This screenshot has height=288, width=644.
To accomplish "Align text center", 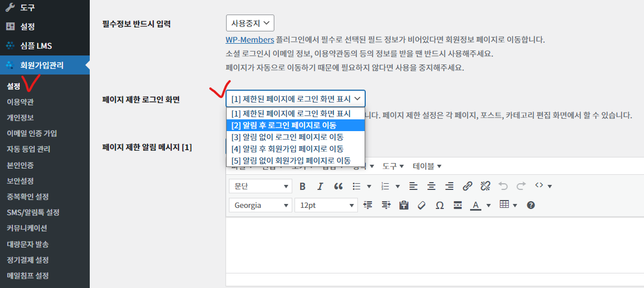I will coord(431,186).
